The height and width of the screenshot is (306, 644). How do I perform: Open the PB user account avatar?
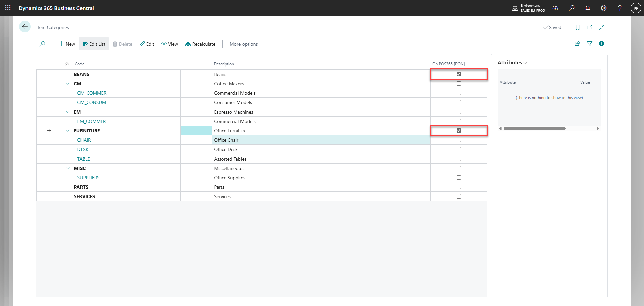636,8
